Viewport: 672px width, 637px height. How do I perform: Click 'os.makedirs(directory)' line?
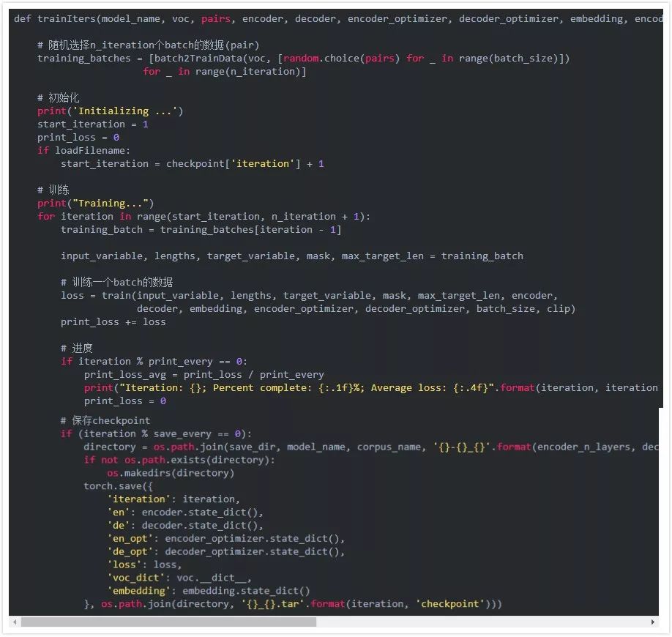click(x=171, y=473)
